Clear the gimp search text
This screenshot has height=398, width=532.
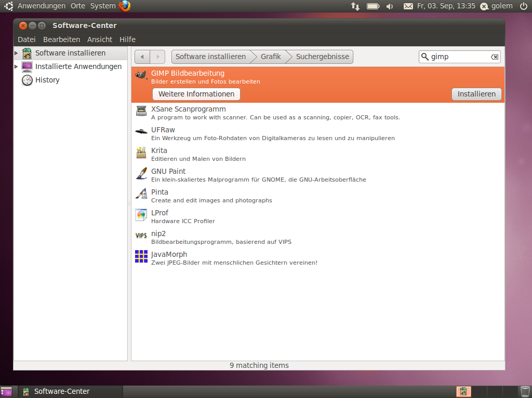[x=495, y=57]
